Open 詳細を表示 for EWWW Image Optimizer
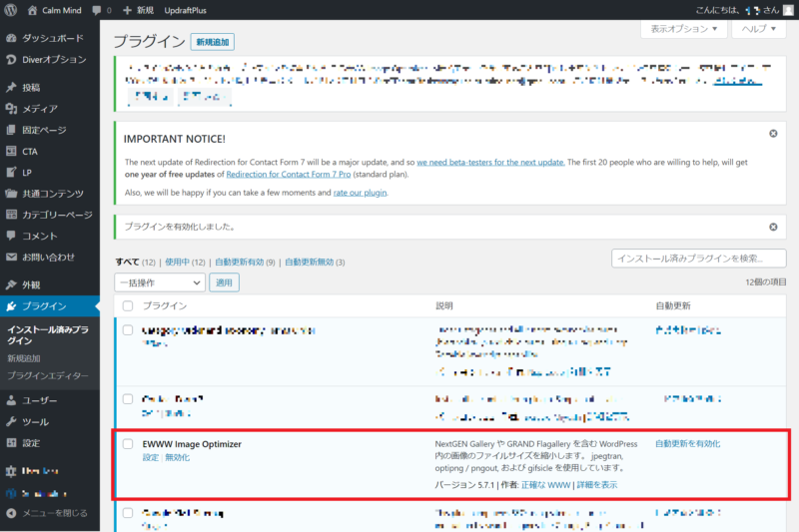 click(x=597, y=485)
